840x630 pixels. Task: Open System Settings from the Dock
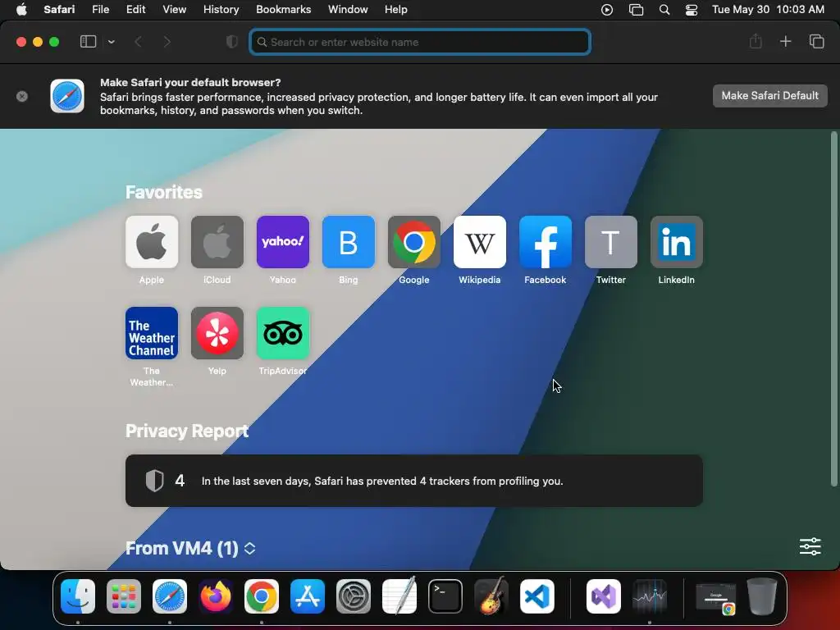[354, 596]
